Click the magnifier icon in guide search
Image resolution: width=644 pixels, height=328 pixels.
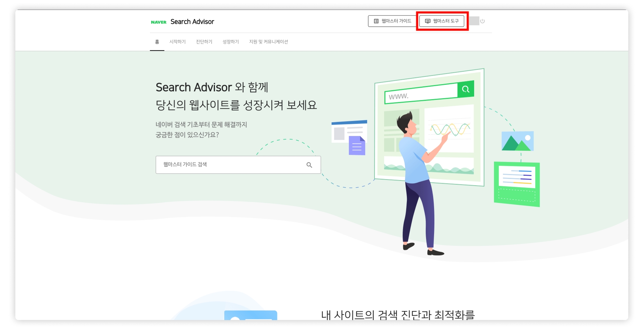coord(309,165)
